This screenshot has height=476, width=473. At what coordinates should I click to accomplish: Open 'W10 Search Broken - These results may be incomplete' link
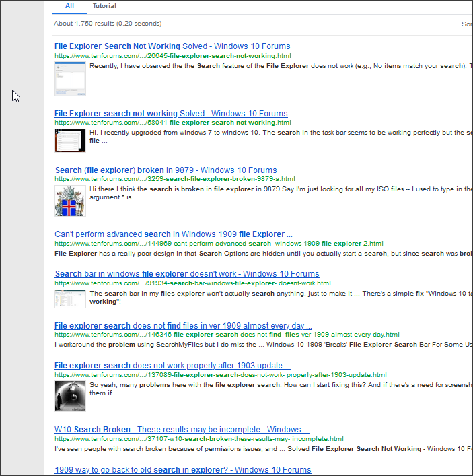click(182, 430)
